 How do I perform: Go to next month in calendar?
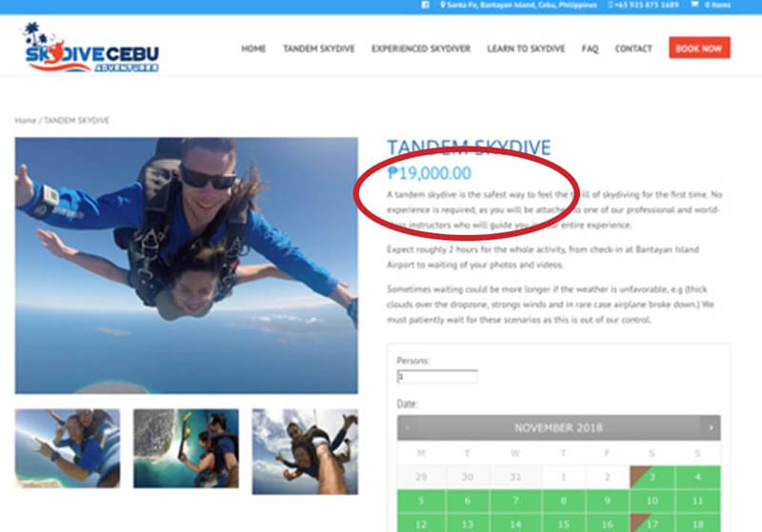tap(711, 427)
